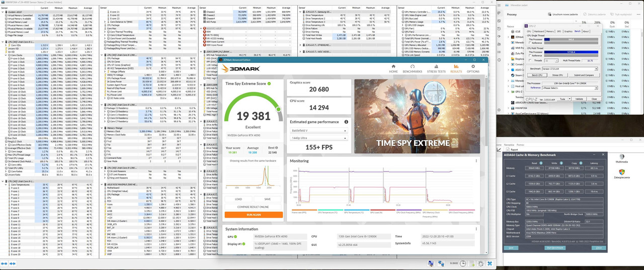Click AIDA64 Start Benchmark button
Screen dimensions: 644x270
coord(555,248)
